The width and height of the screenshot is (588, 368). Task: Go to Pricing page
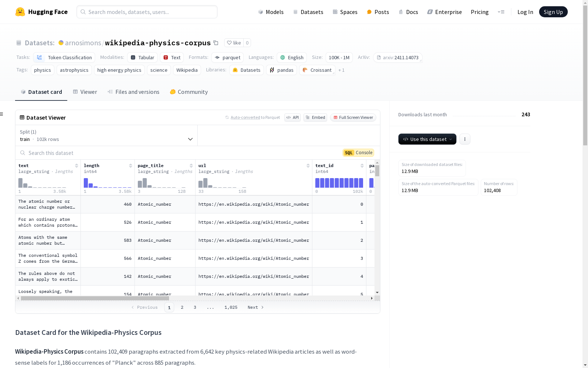[x=480, y=12]
